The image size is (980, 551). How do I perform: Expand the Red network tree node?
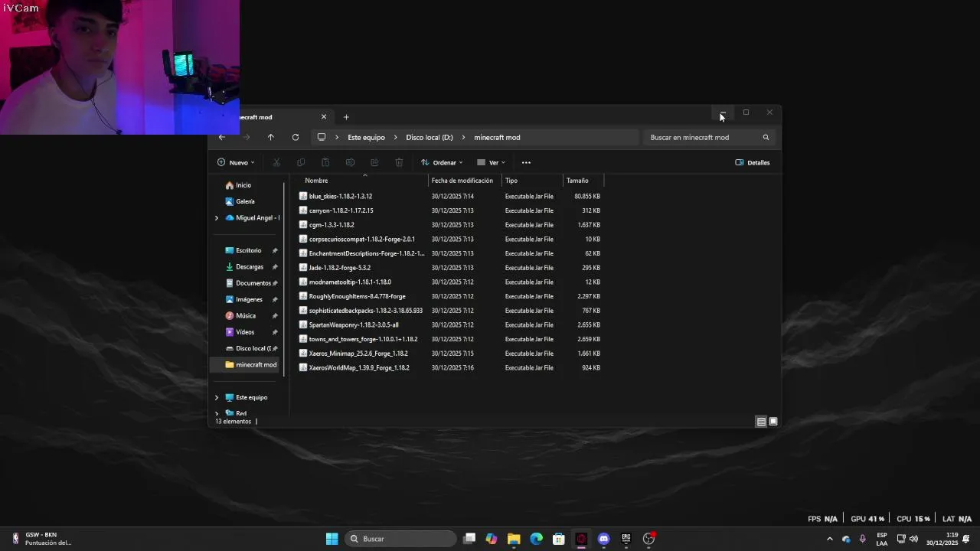(x=217, y=413)
